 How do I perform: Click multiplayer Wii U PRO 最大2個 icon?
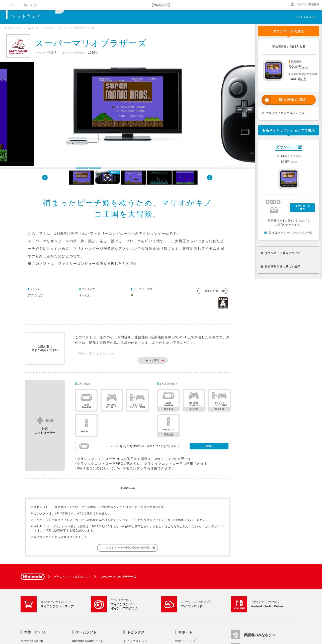tap(194, 400)
